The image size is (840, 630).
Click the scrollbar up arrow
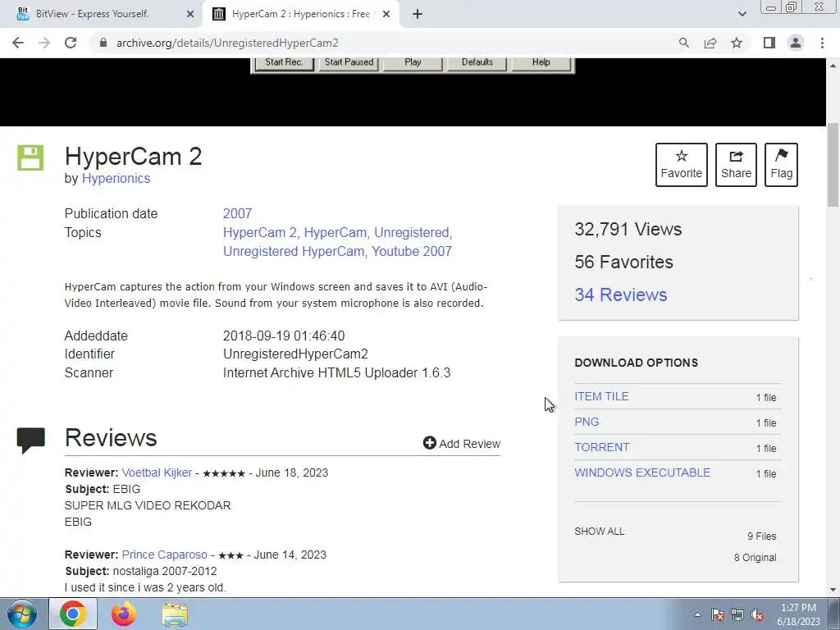(833, 66)
